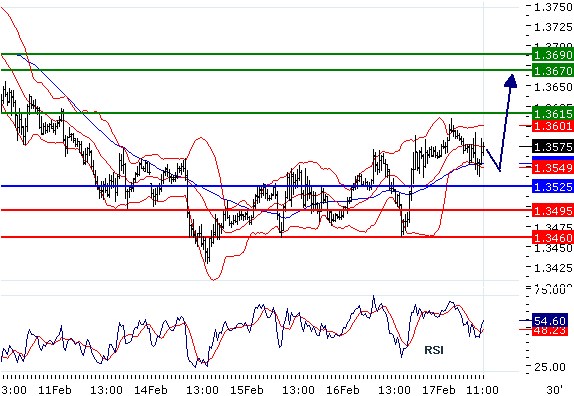The height and width of the screenshot is (396, 574).
Task: Click the 14Feb date label
Action: tap(150, 390)
